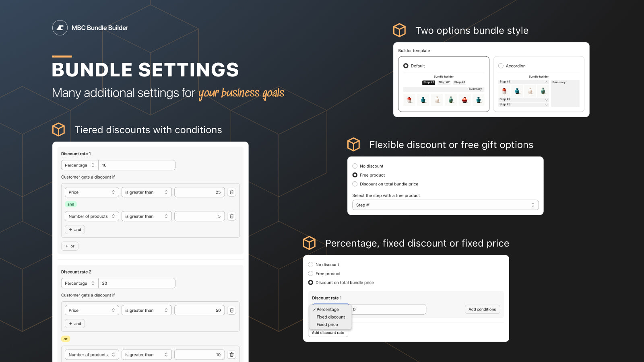Click the trash icon on the bottom condition row
644x362 pixels.
pyautogui.click(x=231, y=354)
